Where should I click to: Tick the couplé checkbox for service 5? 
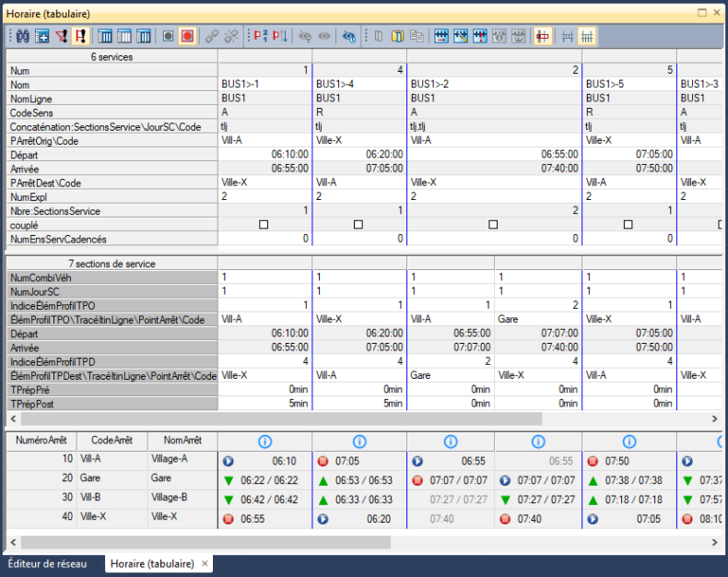(x=628, y=224)
